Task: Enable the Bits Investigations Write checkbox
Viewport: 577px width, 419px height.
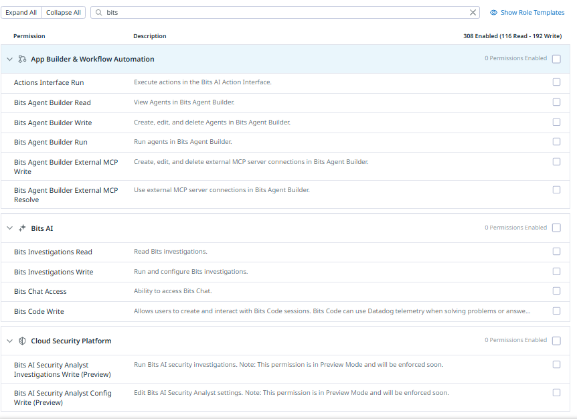Action: 556,271
